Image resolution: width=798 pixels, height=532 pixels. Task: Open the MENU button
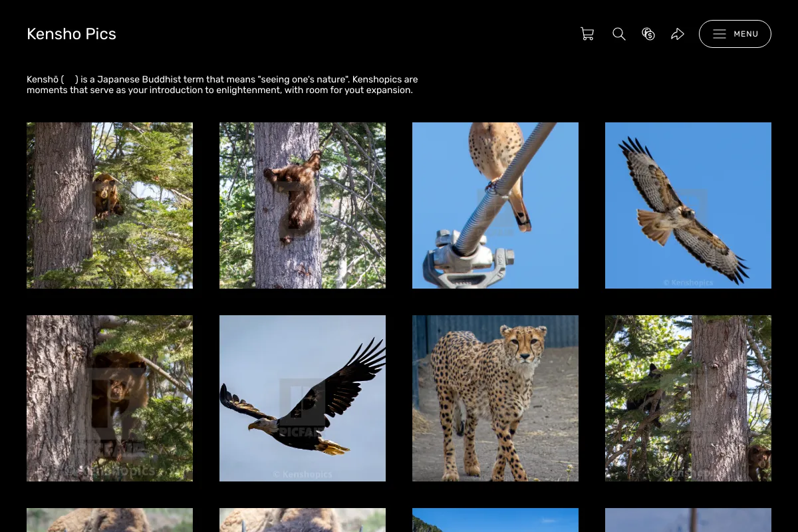(x=735, y=34)
